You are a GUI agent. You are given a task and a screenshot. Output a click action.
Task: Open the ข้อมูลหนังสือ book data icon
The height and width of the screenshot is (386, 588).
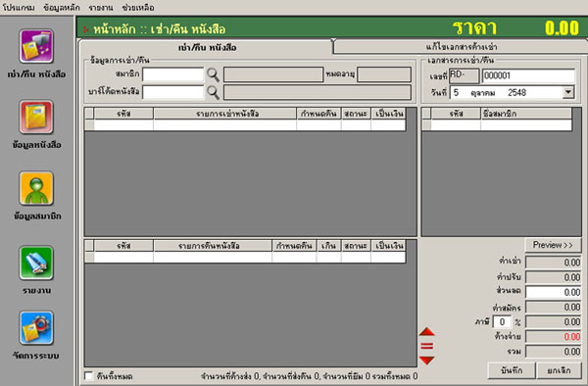click(36, 117)
